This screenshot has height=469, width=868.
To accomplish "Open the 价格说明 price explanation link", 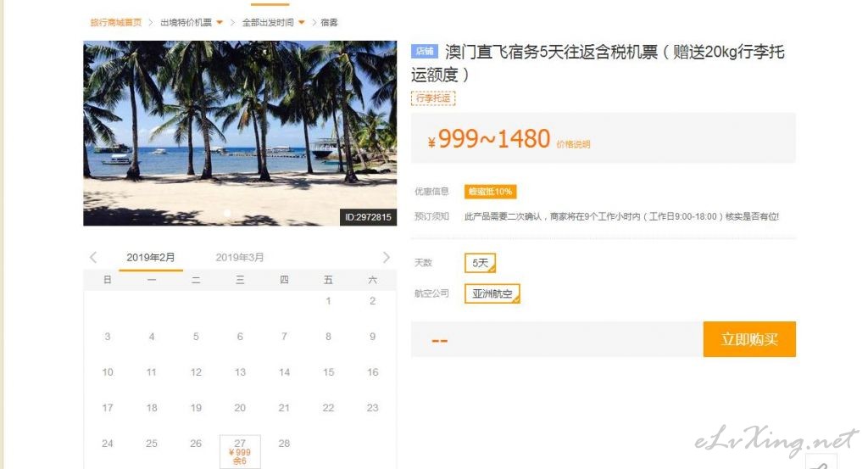I will 573,144.
